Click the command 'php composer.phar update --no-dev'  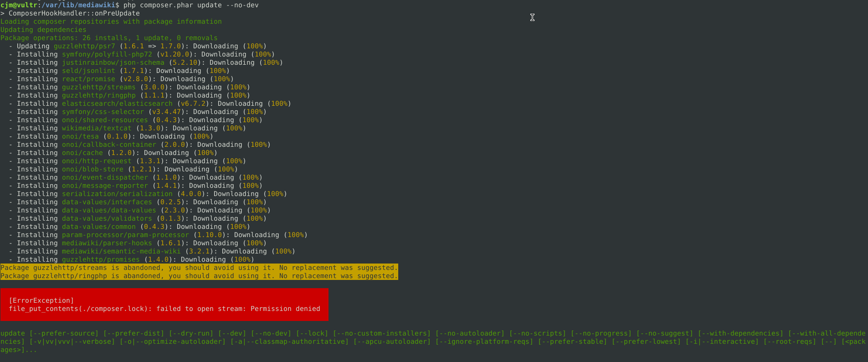191,5
